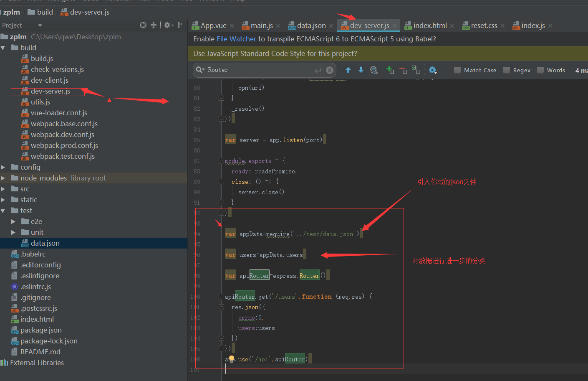The image size is (588, 381).
Task: Unselect the current occurrence
Action: [404, 70]
